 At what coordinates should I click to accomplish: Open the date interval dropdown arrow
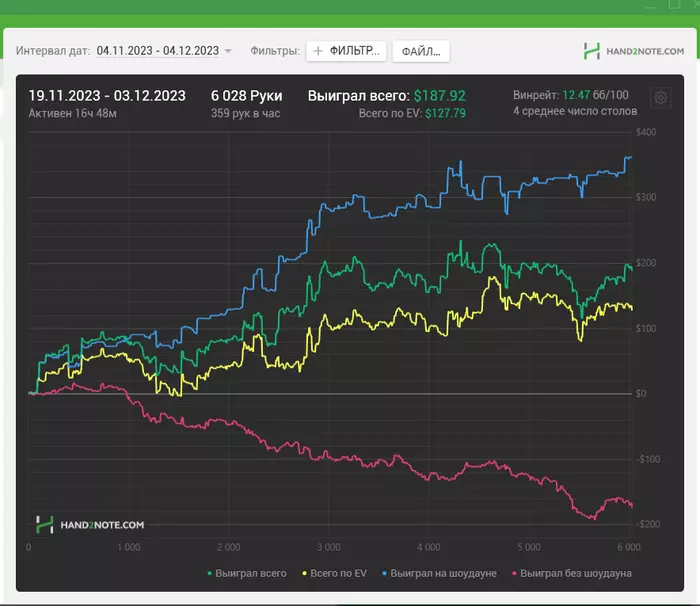pos(228,51)
